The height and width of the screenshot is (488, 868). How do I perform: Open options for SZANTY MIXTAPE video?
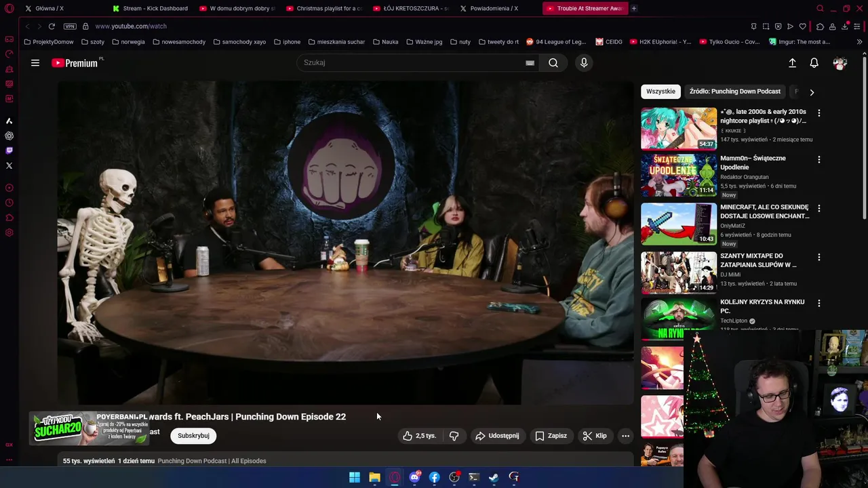pos(818,258)
